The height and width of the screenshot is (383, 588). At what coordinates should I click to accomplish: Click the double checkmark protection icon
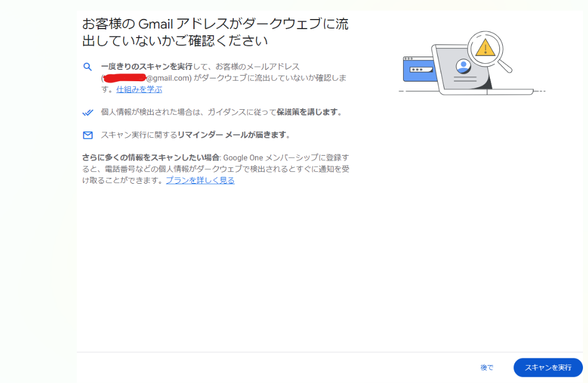(x=88, y=112)
